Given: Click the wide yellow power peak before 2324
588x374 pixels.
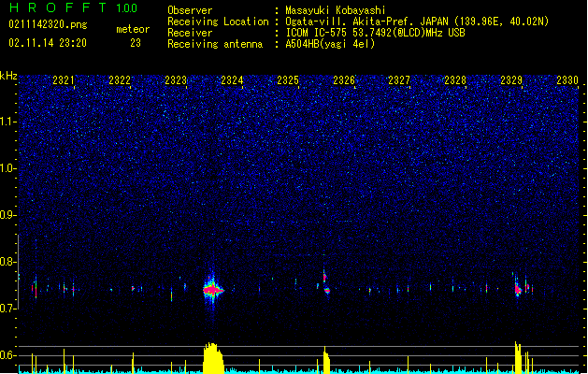Looking at the screenshot, I should (213, 358).
